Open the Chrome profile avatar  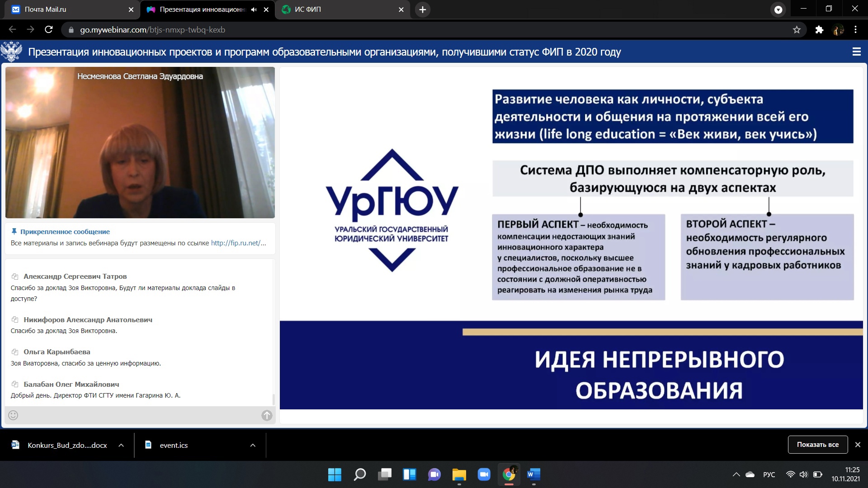coord(838,30)
